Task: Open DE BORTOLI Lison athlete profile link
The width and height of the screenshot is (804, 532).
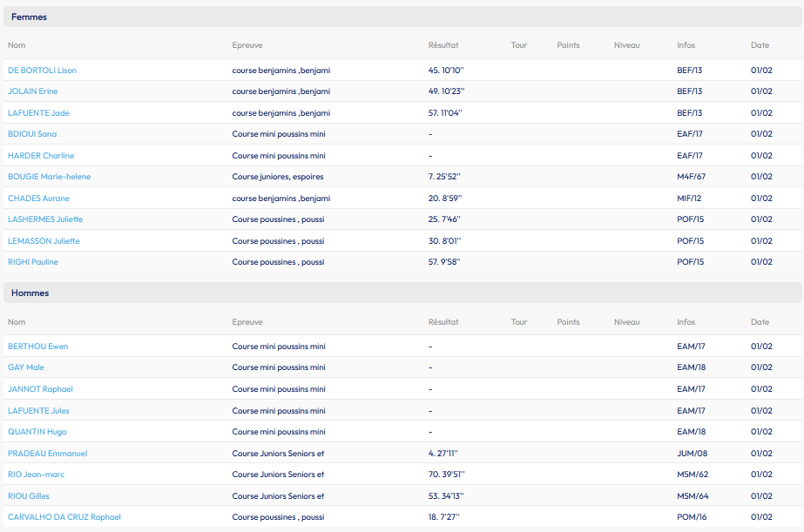Action: pyautogui.click(x=42, y=71)
